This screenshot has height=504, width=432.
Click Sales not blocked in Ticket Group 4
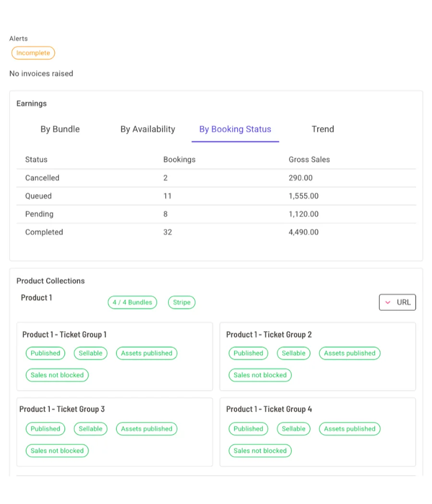coord(260,451)
